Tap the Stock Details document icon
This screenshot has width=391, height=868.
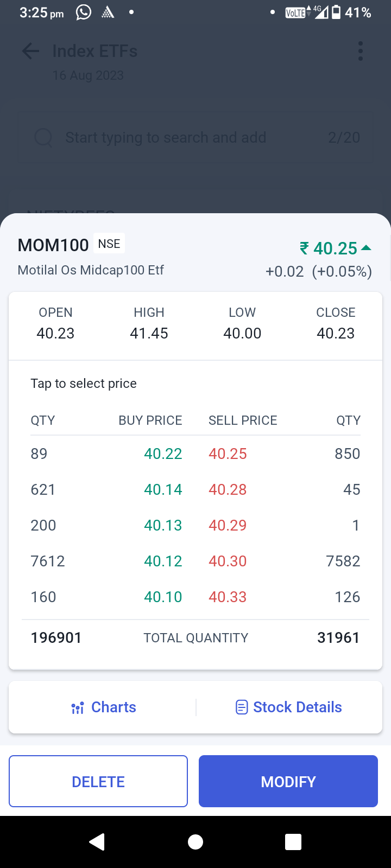click(x=242, y=707)
